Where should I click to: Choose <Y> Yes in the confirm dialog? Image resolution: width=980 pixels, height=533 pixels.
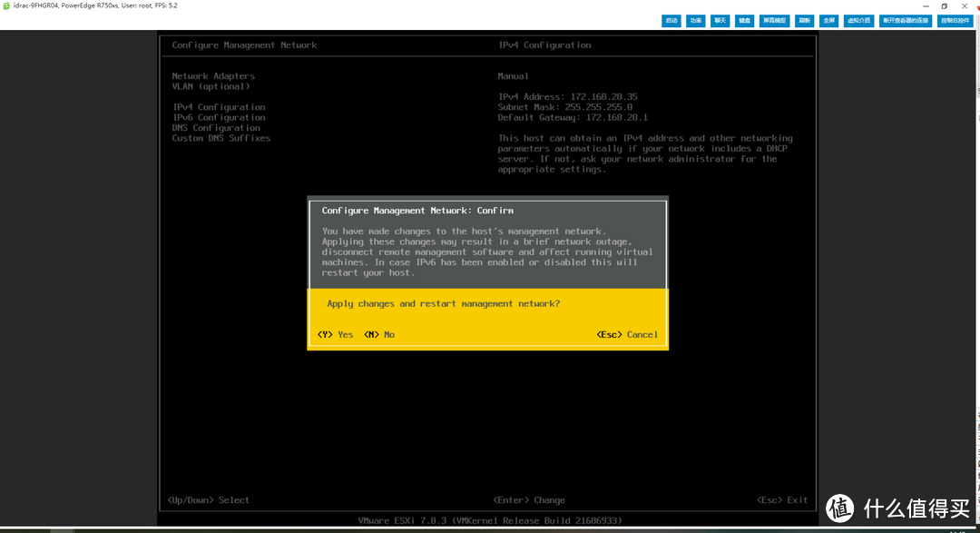[335, 335]
